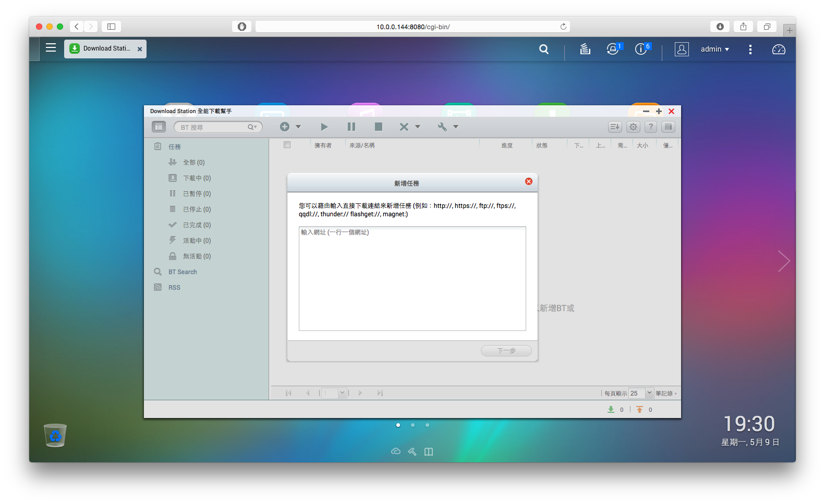Start tasks with the play icon
The height and width of the screenshot is (504, 825).
(324, 127)
